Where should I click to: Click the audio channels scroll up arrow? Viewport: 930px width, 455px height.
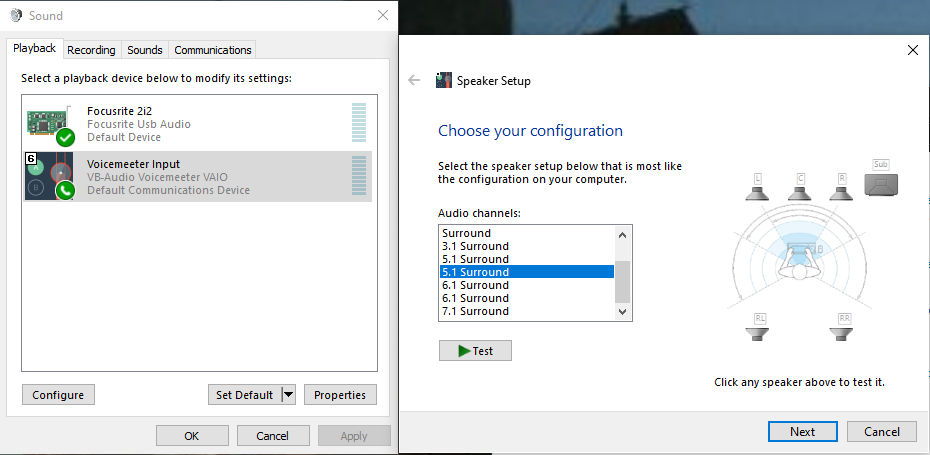(x=622, y=235)
